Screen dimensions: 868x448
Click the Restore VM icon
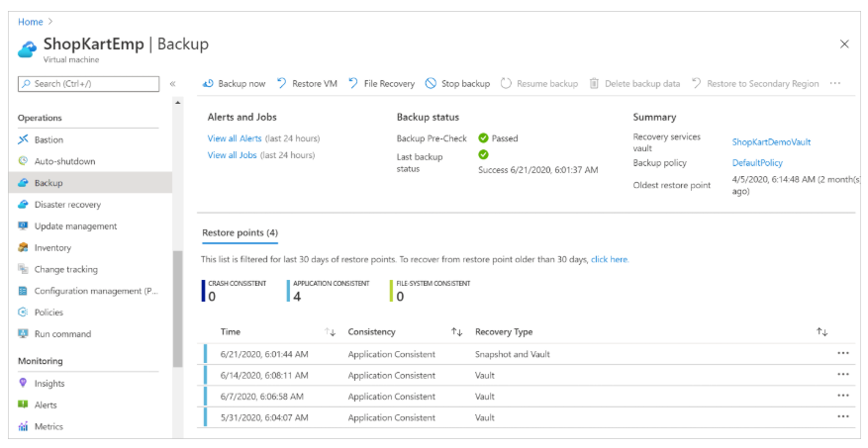click(x=282, y=83)
